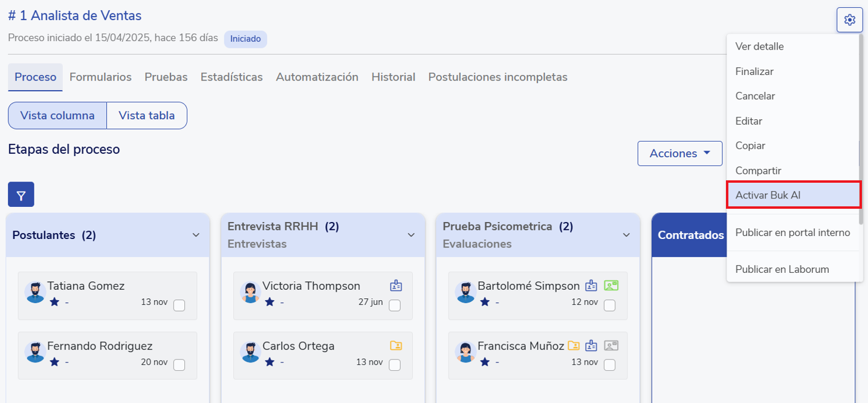Switch to the Estadísticas tab
This screenshot has height=403, width=868.
point(232,77)
